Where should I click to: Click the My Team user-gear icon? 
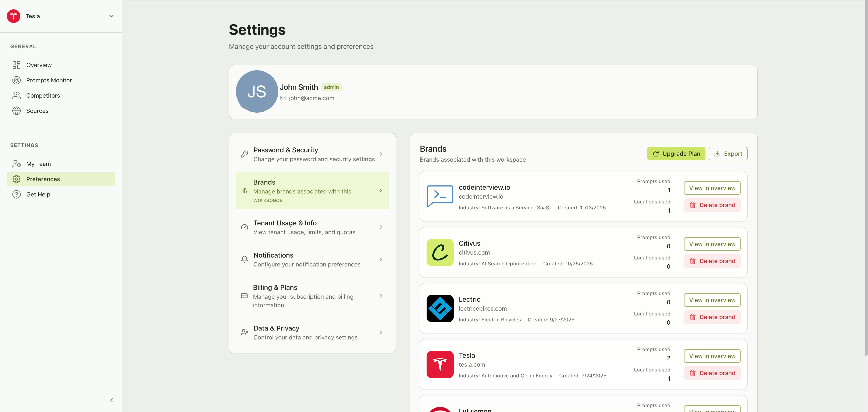point(17,164)
